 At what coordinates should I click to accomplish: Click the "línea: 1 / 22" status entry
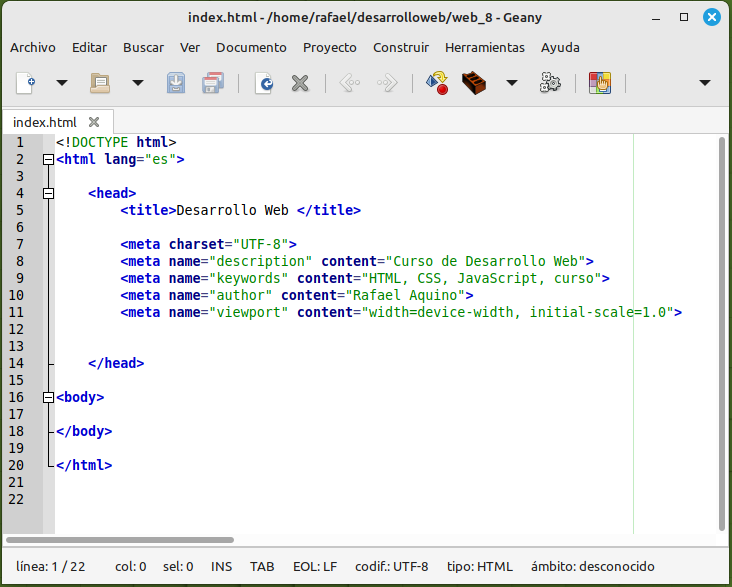(50, 567)
